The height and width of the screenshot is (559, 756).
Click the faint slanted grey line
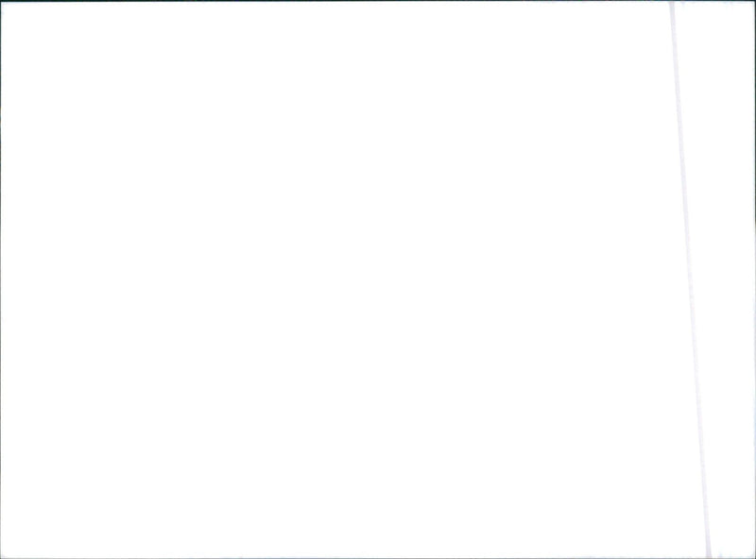tap(690, 279)
